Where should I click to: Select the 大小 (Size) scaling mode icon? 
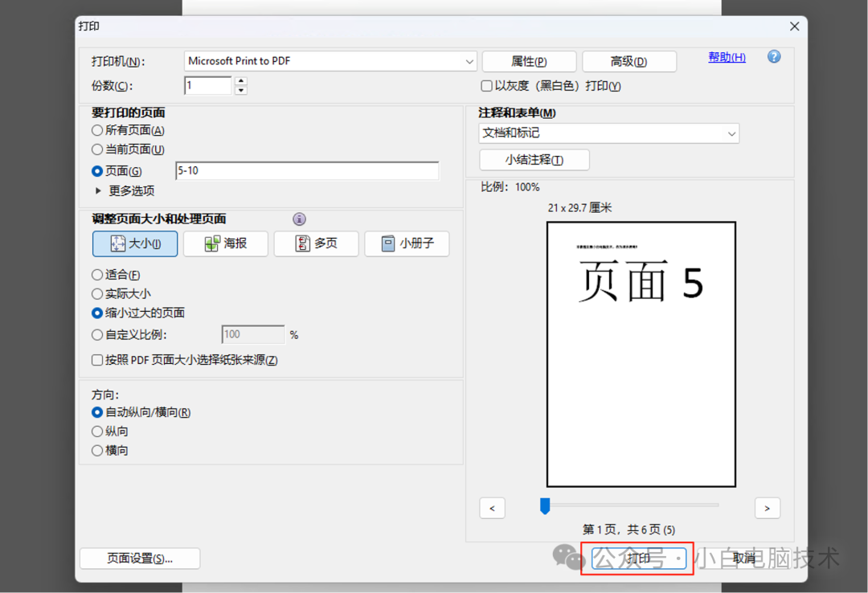[134, 243]
